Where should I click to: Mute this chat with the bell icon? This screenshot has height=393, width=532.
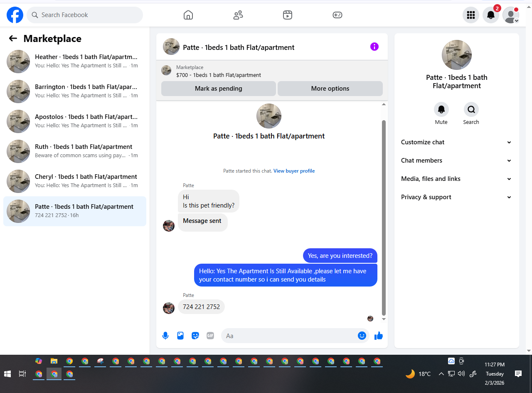(x=441, y=109)
